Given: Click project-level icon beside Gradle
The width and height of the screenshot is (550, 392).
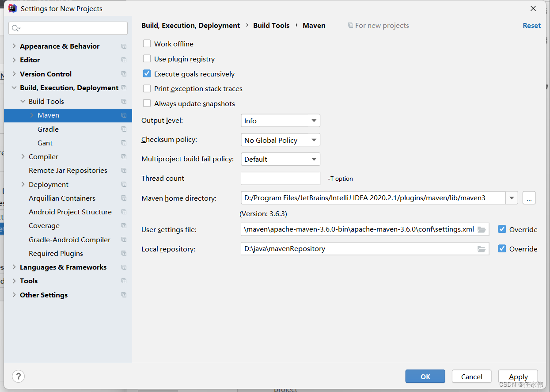Looking at the screenshot, I should tap(124, 129).
